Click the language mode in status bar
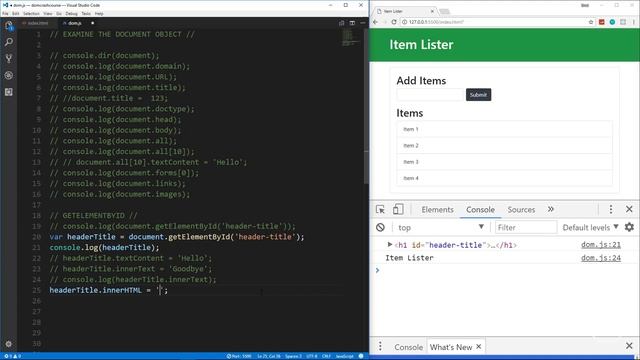Screen dimensions: 640x360 (x=344, y=356)
